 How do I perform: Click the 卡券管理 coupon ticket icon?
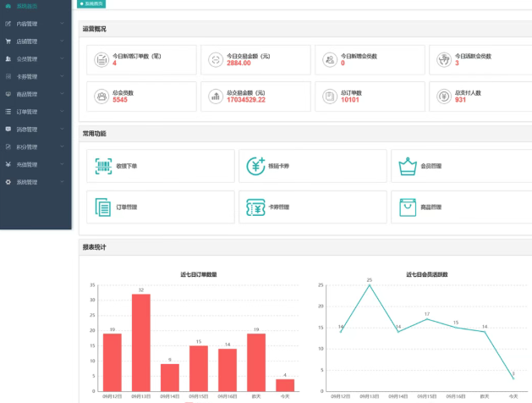[x=255, y=207]
